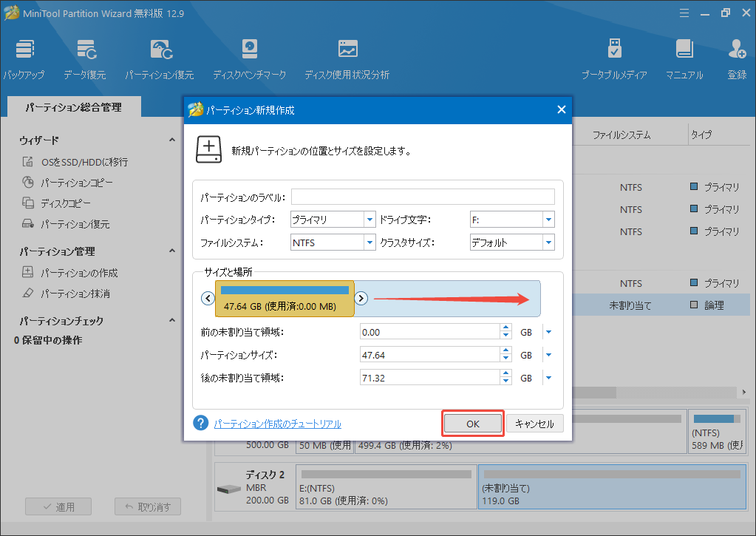This screenshot has height=536, width=756.
Task: Click the 47.64 GB partition block
Action: (285, 299)
